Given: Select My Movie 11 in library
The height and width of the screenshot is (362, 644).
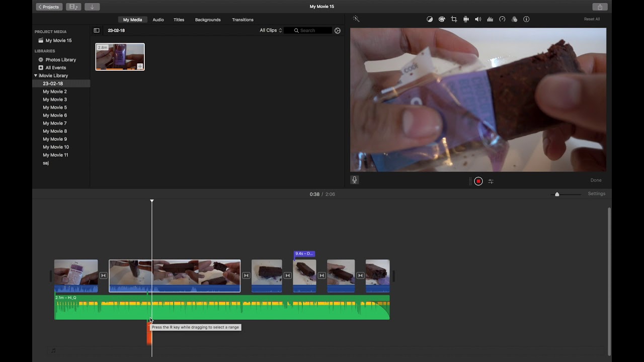Looking at the screenshot, I should (56, 155).
